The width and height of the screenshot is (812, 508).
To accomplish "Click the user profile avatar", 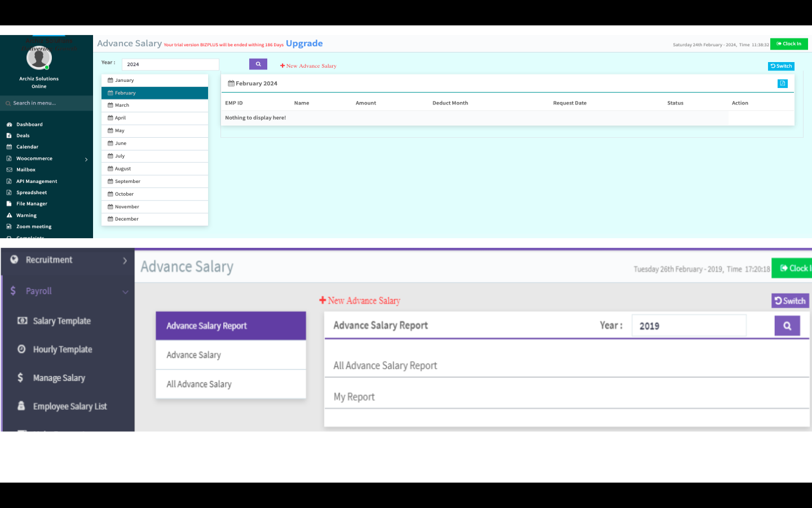I will 39,58.
